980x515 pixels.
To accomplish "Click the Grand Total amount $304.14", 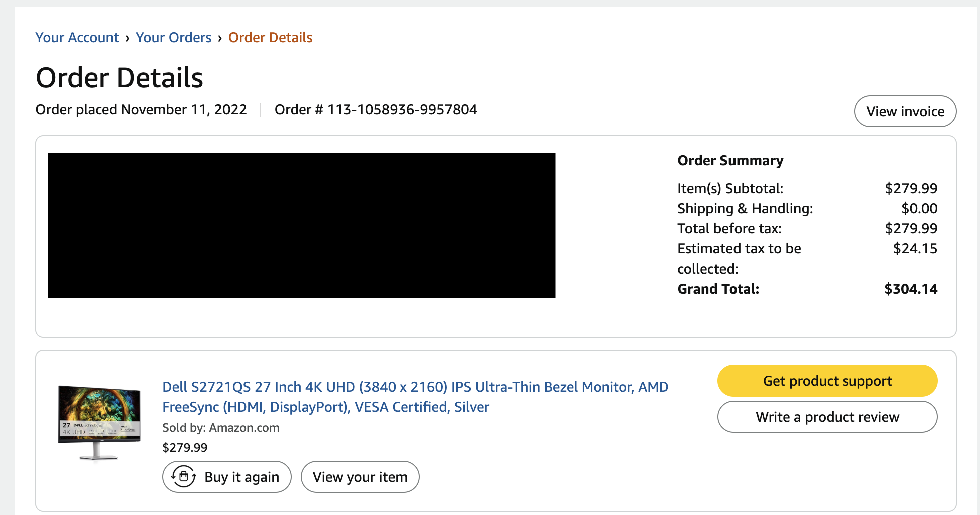I will coord(910,289).
